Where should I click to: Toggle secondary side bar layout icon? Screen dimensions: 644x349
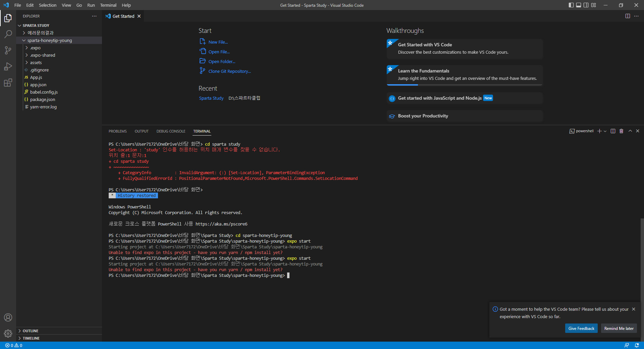point(586,5)
